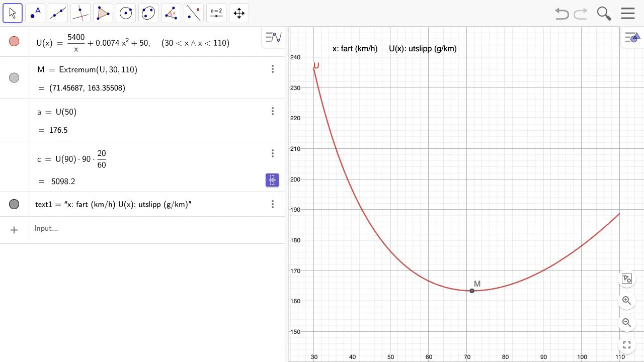The height and width of the screenshot is (362, 644).
Task: Zoom out of the graph
Action: [626, 323]
